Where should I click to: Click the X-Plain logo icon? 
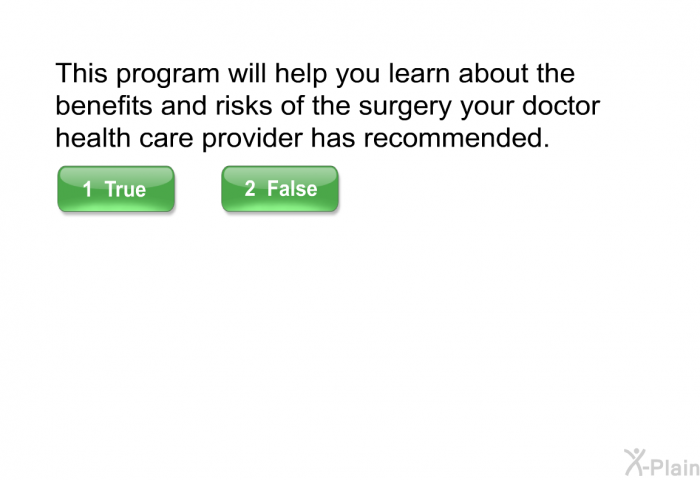coord(660,460)
